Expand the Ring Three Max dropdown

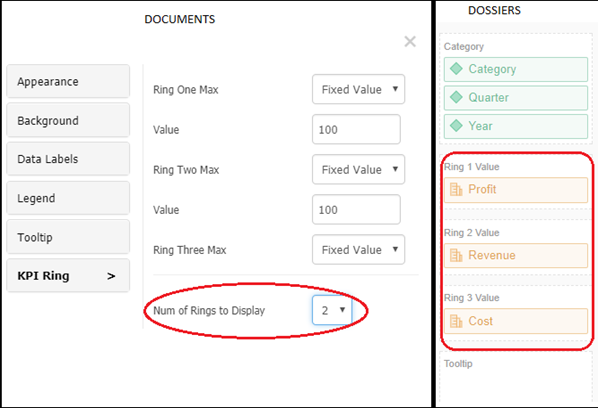pyautogui.click(x=358, y=249)
